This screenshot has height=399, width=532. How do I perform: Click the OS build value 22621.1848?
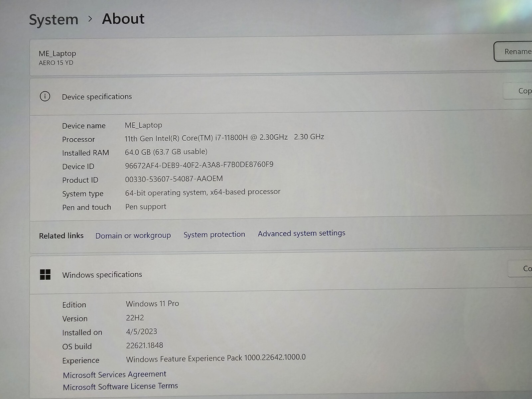[144, 345]
